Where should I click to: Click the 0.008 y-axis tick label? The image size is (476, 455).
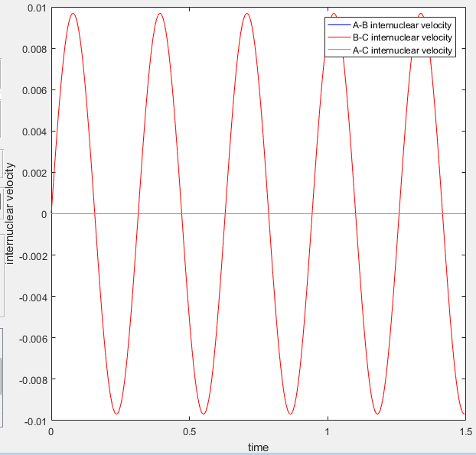[x=34, y=49]
